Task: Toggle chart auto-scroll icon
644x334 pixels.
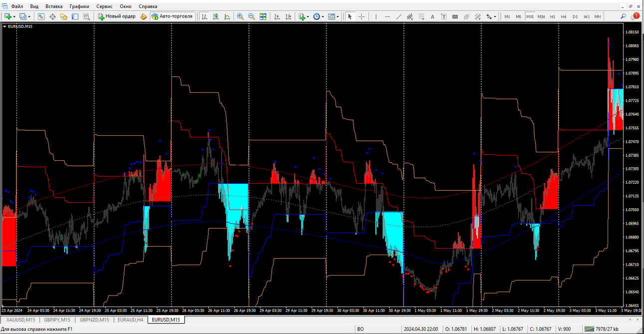Action: coord(277,16)
